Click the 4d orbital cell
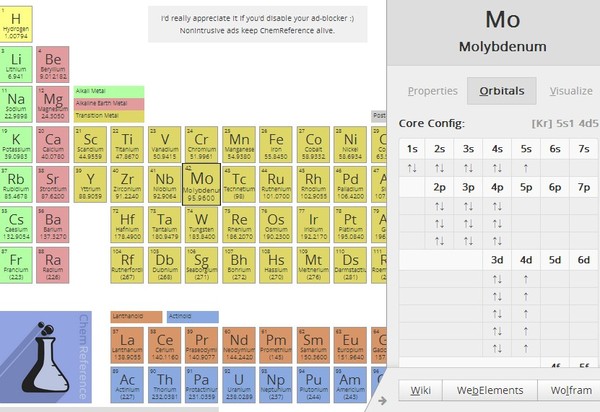Screen dimensions: 600x412 pyautogui.click(x=526, y=260)
